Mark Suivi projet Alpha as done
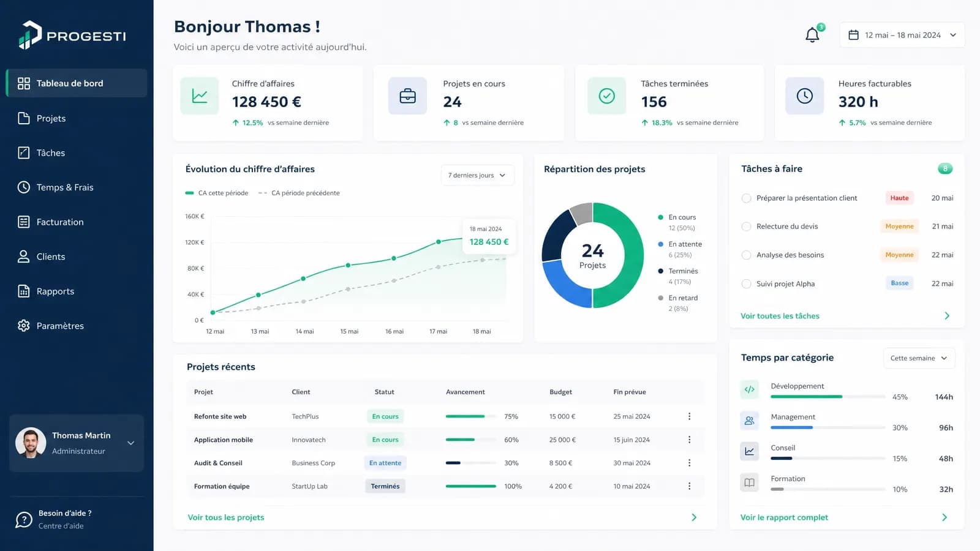 tap(746, 283)
